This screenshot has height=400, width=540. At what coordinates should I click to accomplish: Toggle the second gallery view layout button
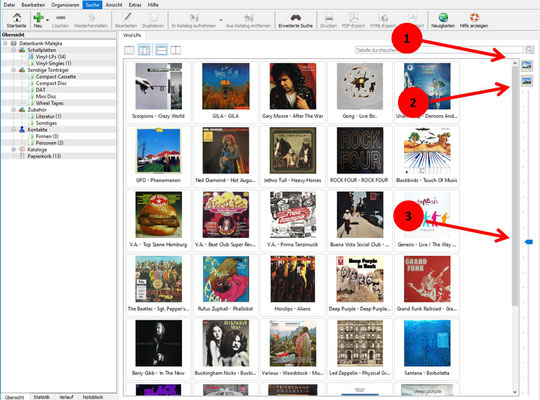144,50
